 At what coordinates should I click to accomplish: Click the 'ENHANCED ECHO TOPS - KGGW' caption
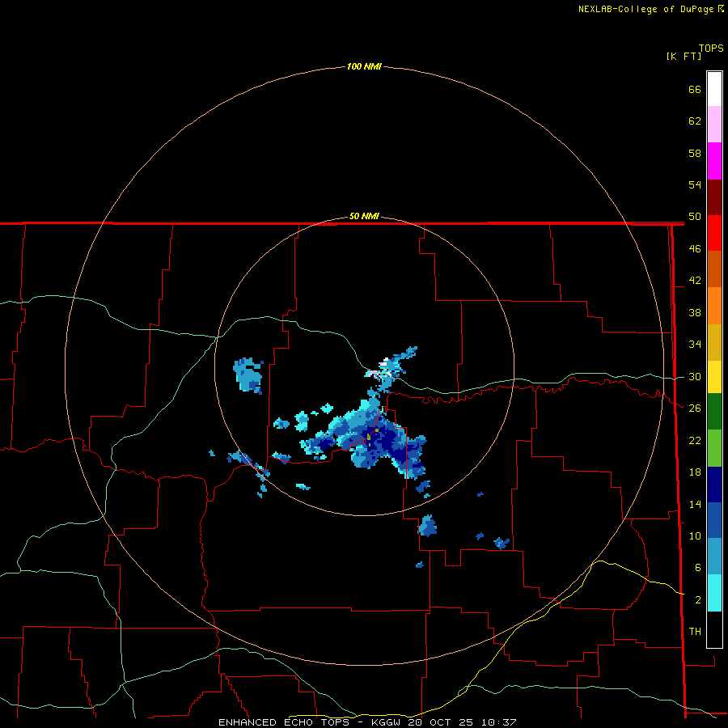tap(309, 722)
